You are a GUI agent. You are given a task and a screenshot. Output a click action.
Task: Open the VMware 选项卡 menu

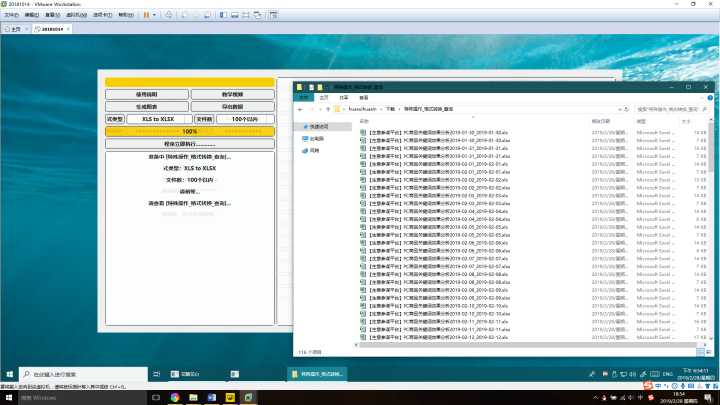coord(102,15)
